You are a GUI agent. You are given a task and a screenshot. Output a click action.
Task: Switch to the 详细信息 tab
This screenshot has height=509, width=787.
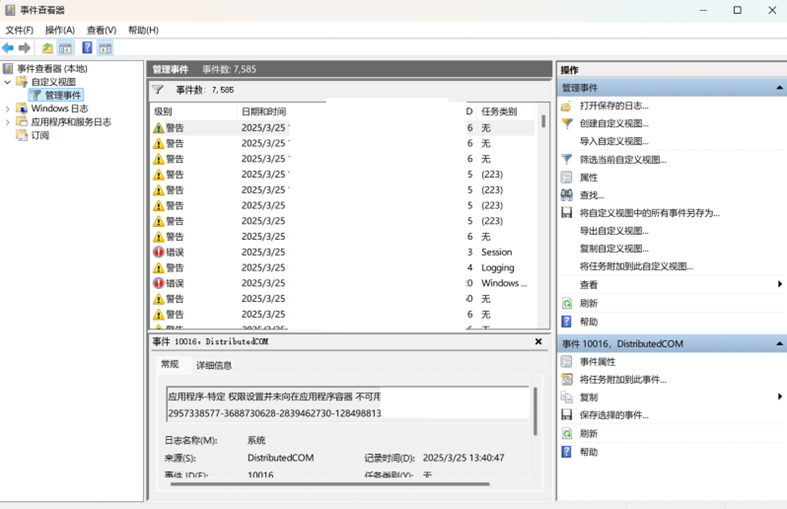(x=214, y=366)
